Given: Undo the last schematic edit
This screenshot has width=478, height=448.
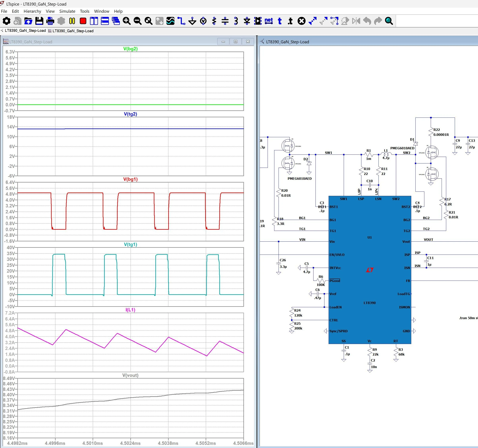Looking at the screenshot, I should tap(367, 21).
